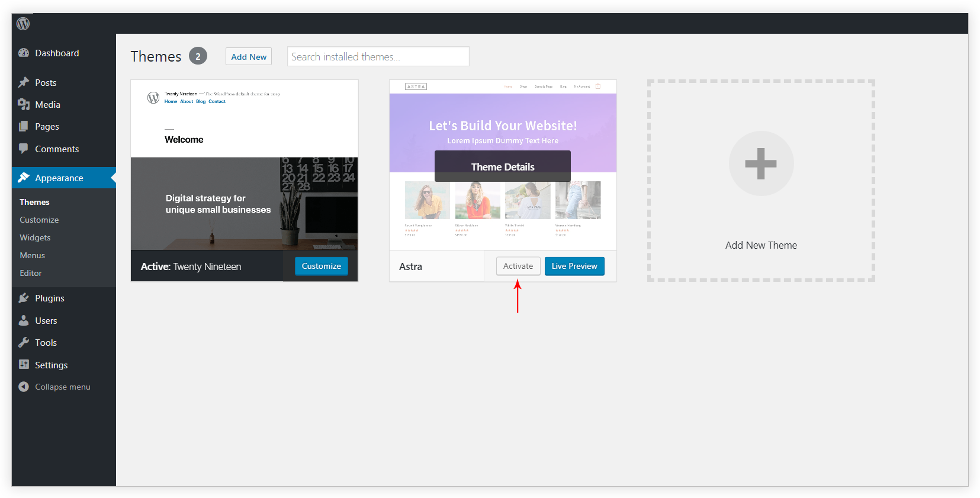Click the Plugins plug icon
Screen dimensions: 980x498
click(24, 298)
